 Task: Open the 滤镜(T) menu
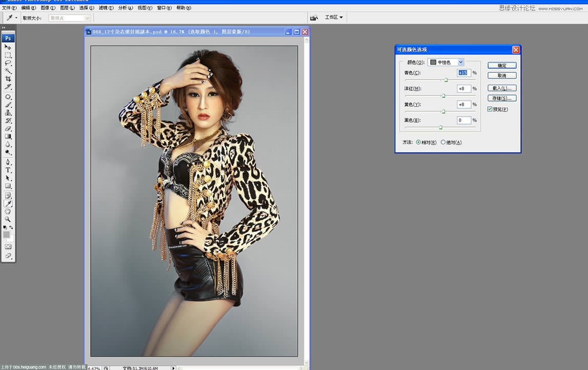pyautogui.click(x=106, y=8)
